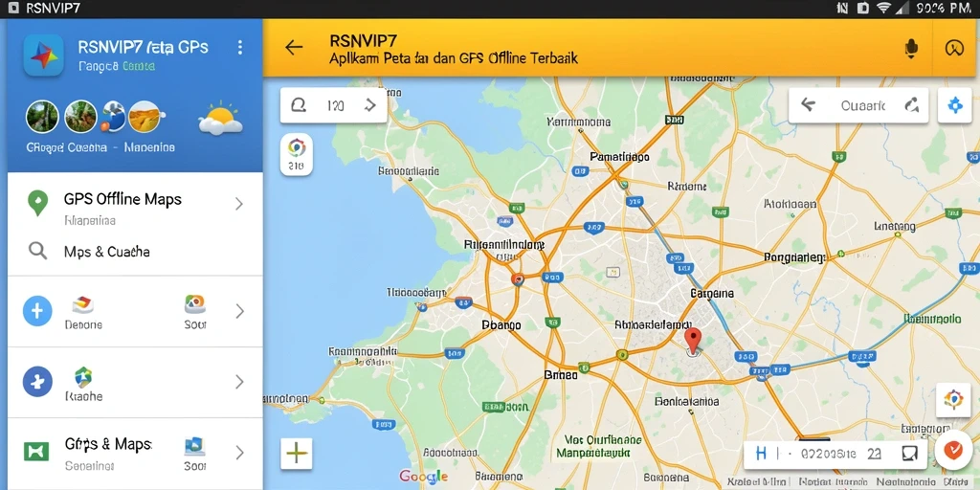Tap the blue plus circle icon
The height and width of the screenshot is (490, 980).
(37, 311)
